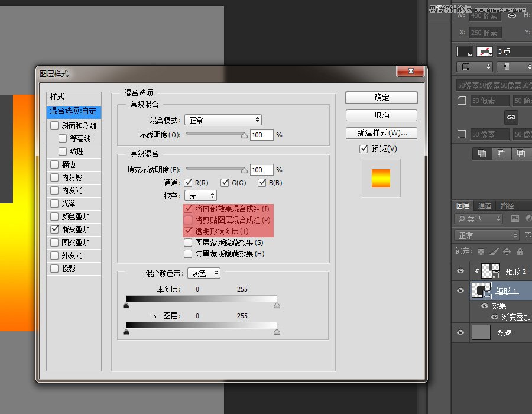The image size is (532, 414).
Task: Enable the 等高线 checkbox
Action: [63, 138]
